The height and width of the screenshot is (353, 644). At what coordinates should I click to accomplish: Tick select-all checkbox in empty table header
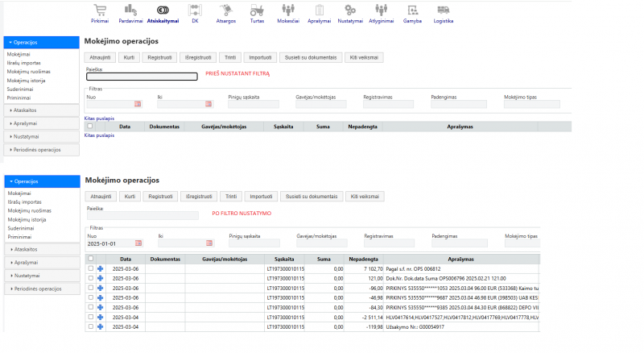[x=90, y=126]
